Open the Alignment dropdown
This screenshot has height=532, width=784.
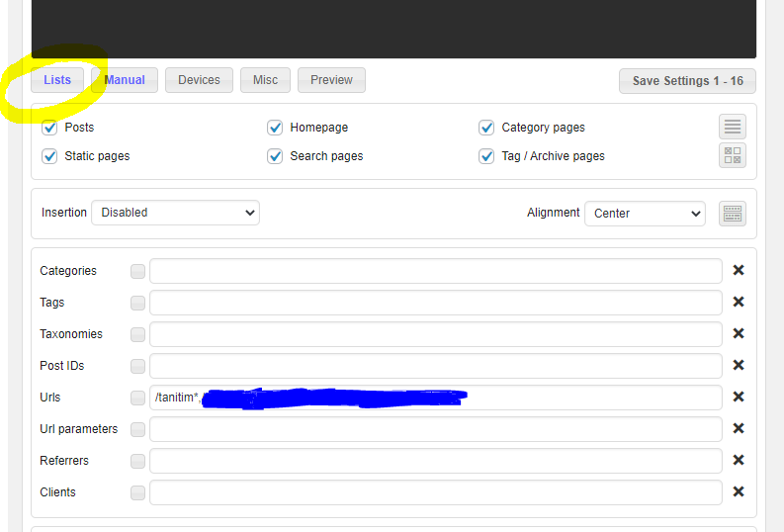(x=645, y=214)
